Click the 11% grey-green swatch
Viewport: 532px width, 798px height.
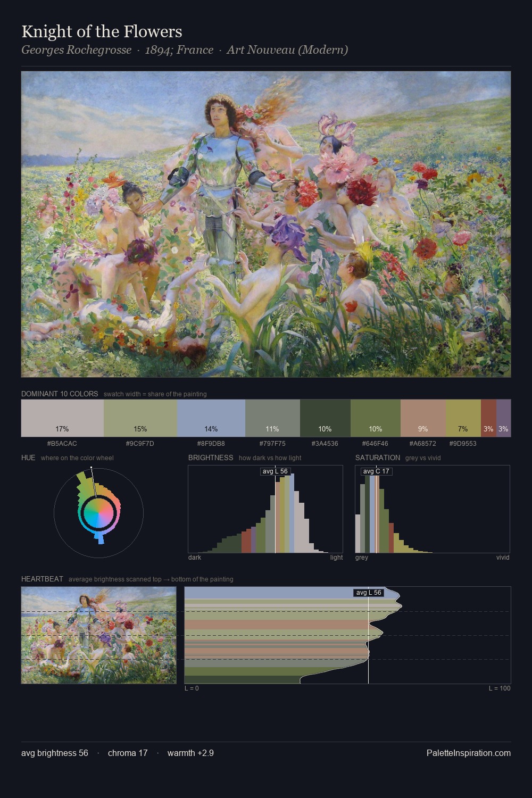pos(272,418)
